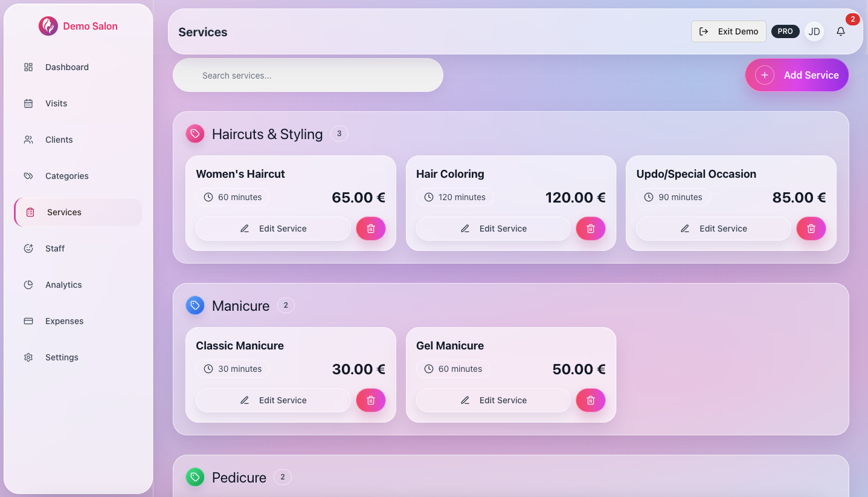Click the red notification count badge
The image size is (868, 497).
852,19
